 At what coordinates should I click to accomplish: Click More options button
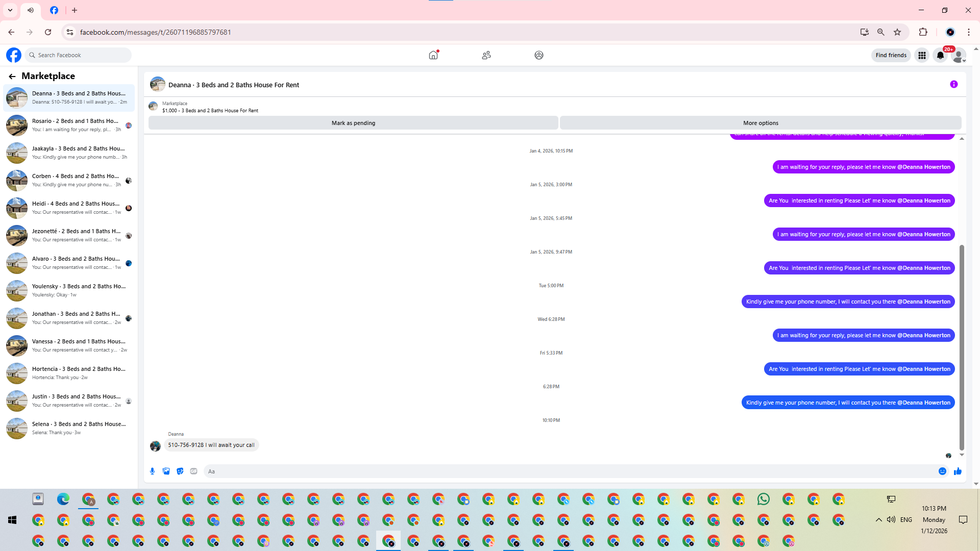tap(761, 123)
